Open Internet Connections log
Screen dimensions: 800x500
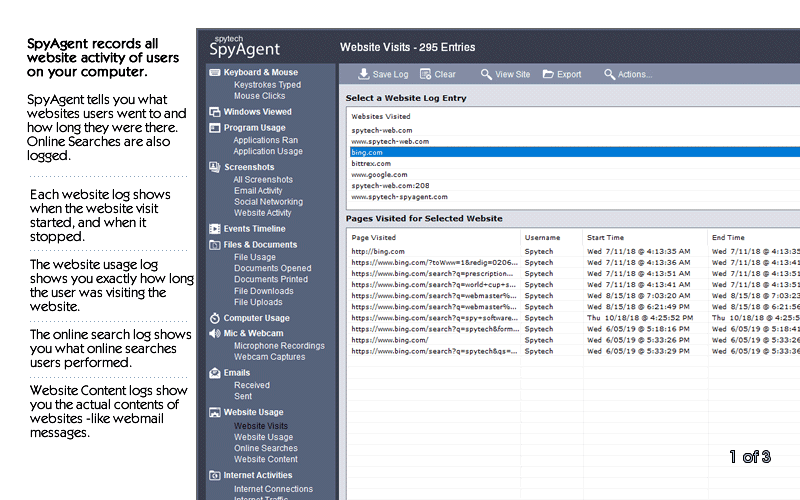273,489
